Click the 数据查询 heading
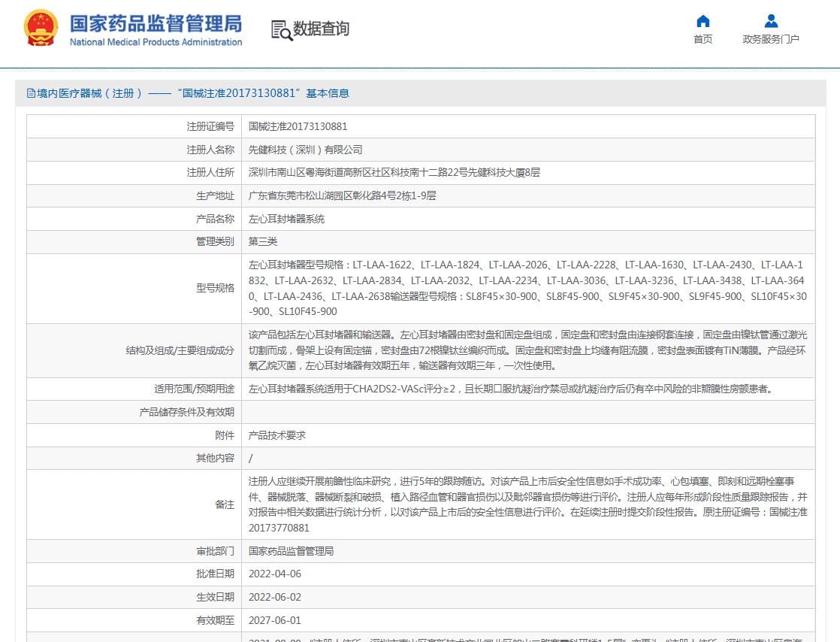This screenshot has width=840, height=642. point(322,29)
